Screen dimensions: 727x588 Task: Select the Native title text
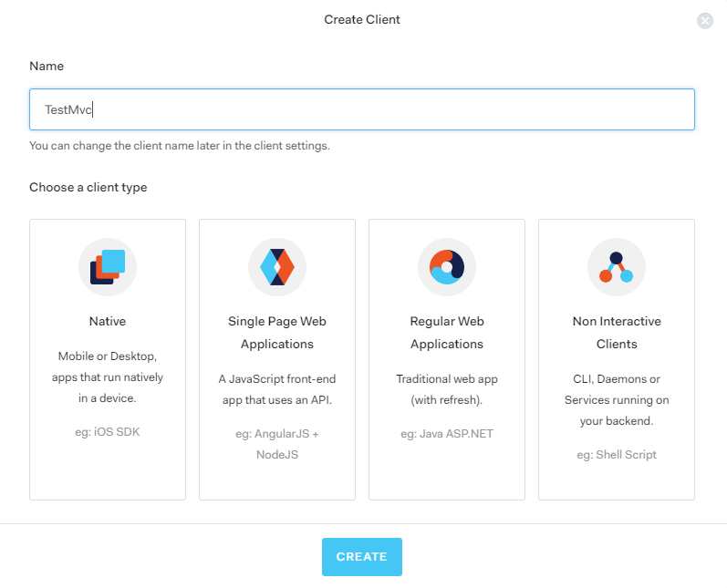click(x=108, y=321)
